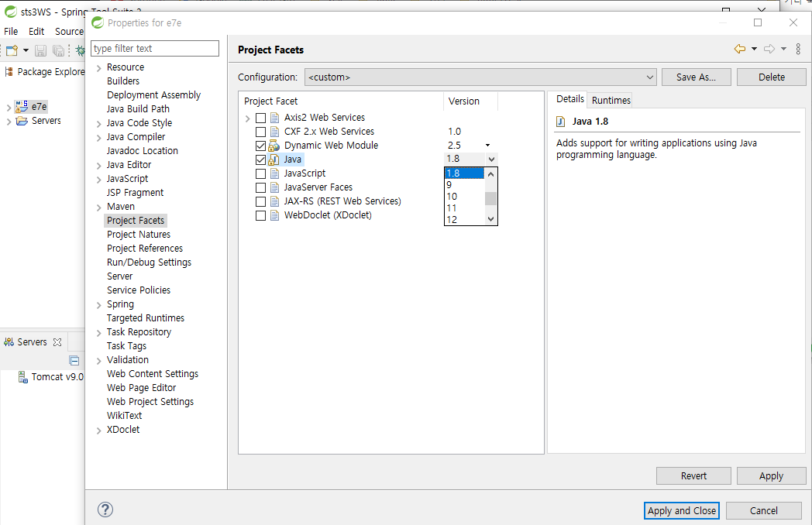The height and width of the screenshot is (525, 812).
Task: Click the Delete configuration button
Action: point(772,77)
